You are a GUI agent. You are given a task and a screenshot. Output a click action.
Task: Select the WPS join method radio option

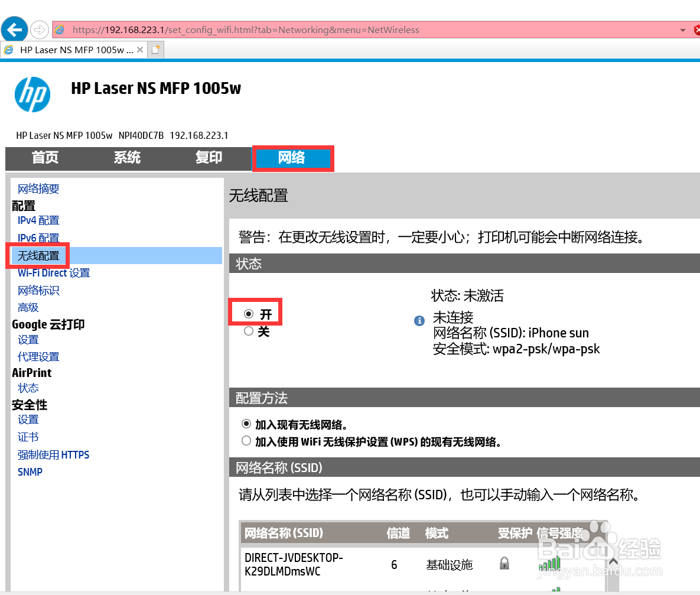tap(246, 441)
